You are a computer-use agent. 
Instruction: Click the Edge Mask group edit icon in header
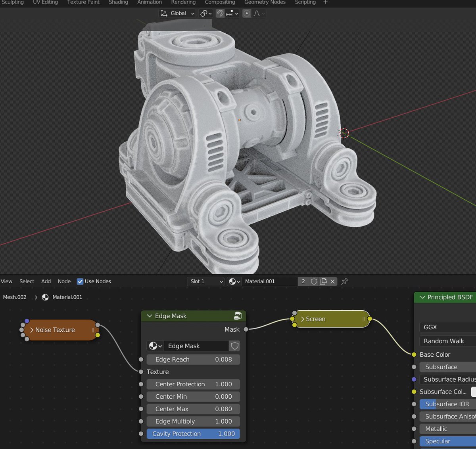(x=238, y=316)
